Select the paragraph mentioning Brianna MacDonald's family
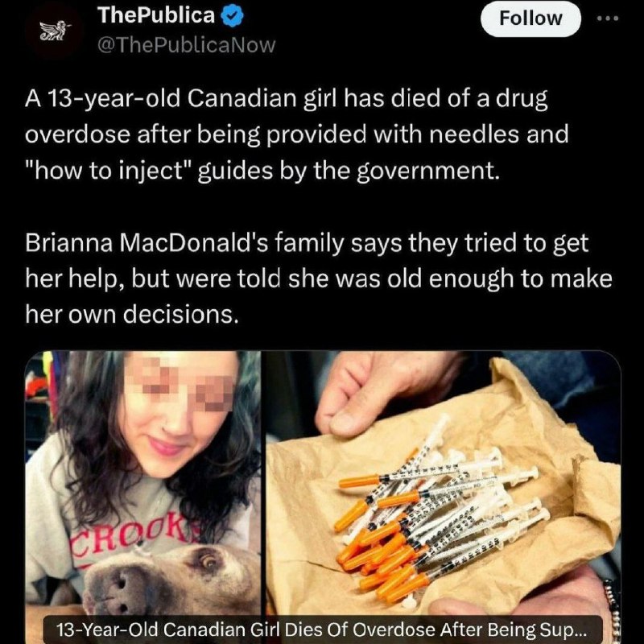 tap(319, 279)
